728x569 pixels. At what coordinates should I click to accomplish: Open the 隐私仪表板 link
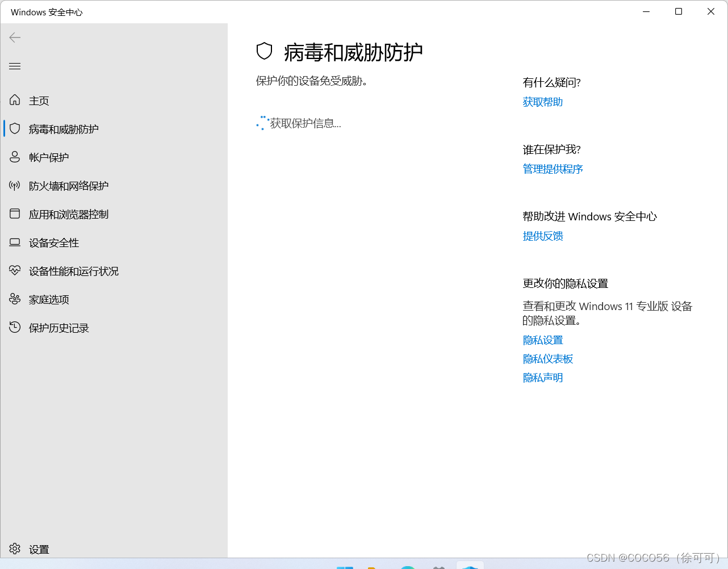[x=548, y=359]
